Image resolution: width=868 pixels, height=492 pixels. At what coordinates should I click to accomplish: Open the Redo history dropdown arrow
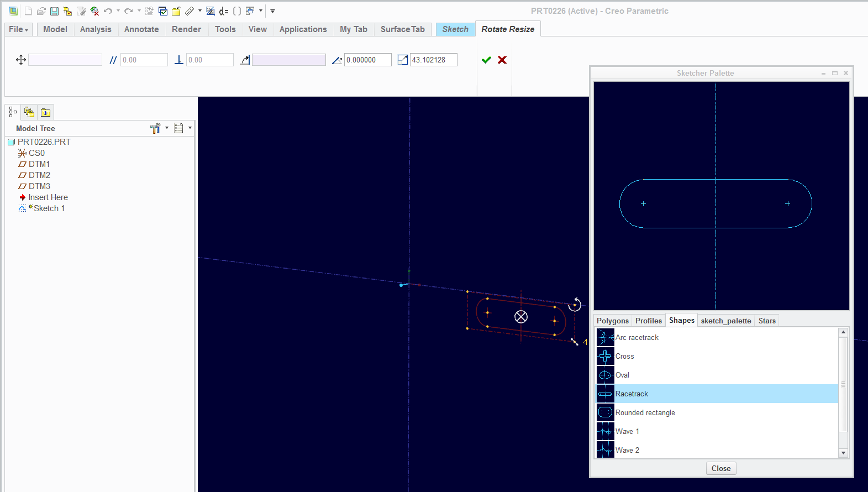[x=139, y=11]
